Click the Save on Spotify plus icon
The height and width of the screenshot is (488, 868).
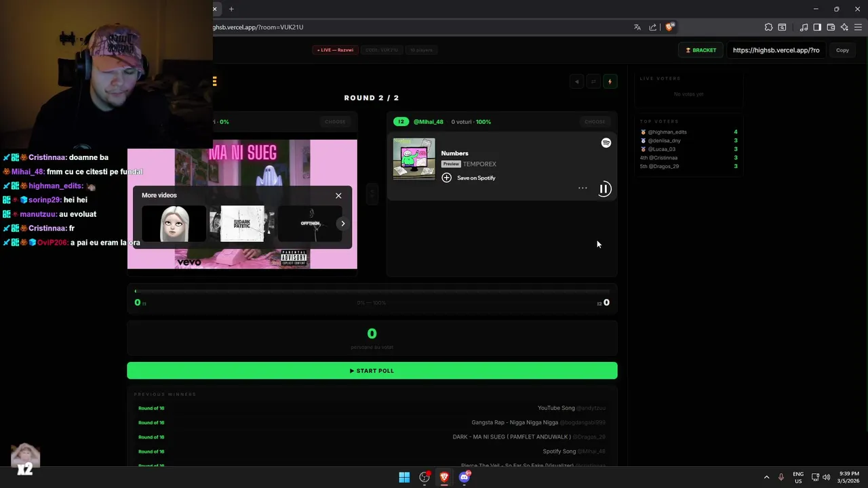[x=446, y=178]
